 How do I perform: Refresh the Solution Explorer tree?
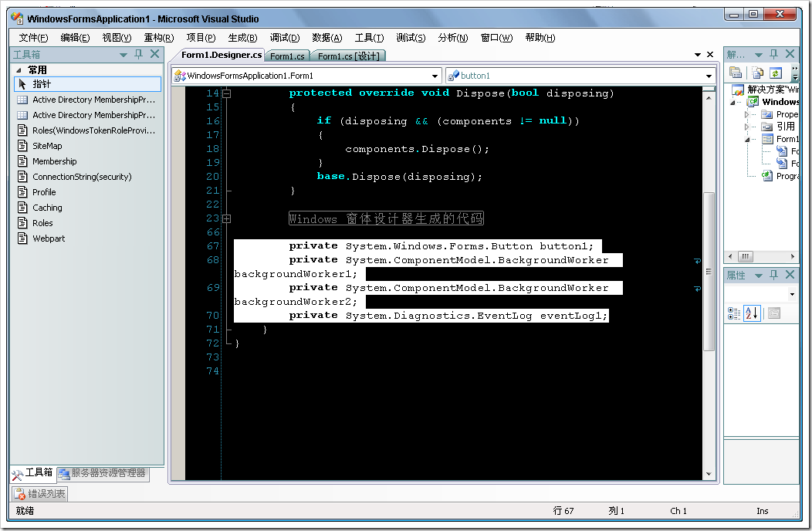(x=775, y=73)
